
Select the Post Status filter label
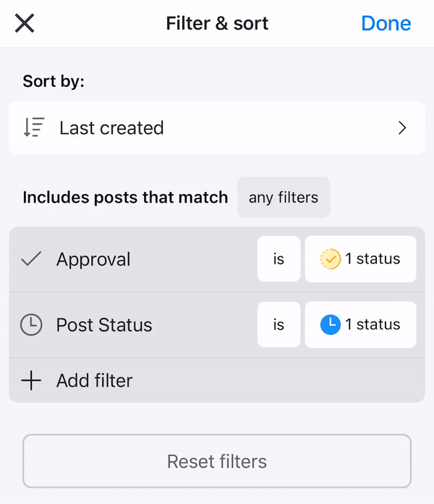(104, 324)
